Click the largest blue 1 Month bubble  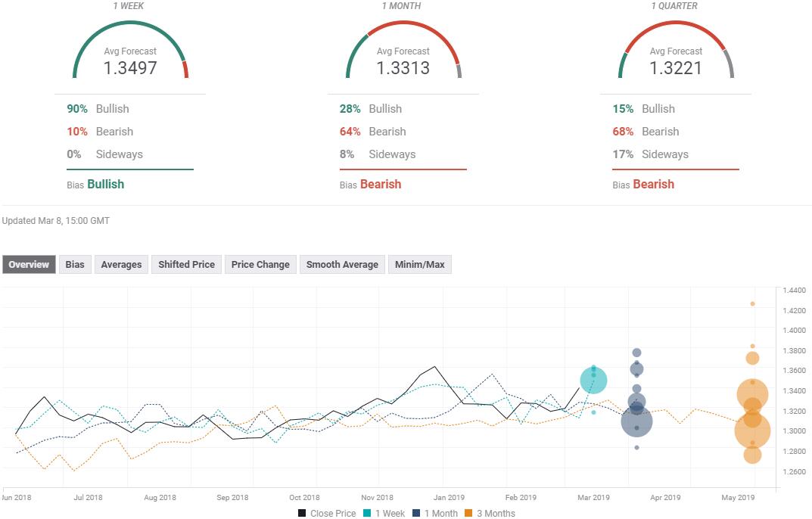(636, 421)
